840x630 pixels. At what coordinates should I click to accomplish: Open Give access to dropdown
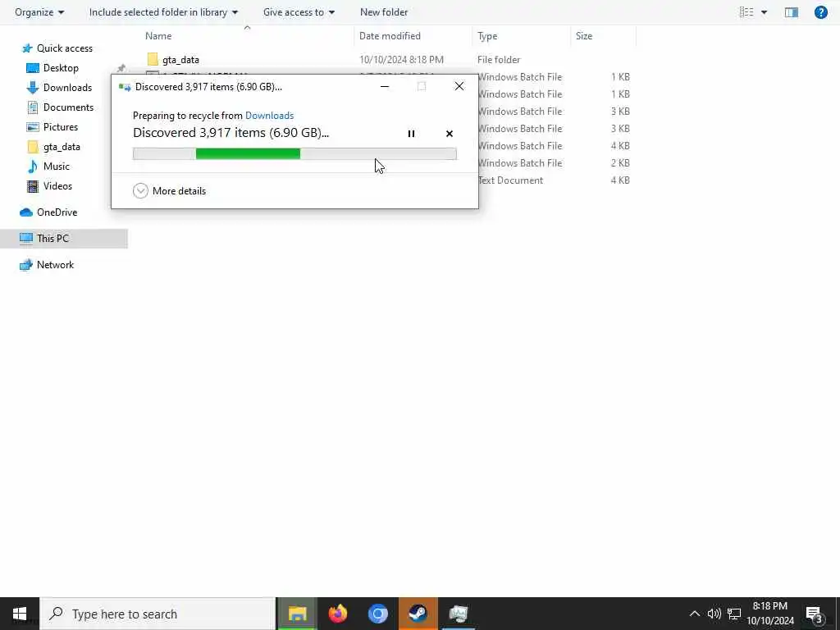(299, 11)
